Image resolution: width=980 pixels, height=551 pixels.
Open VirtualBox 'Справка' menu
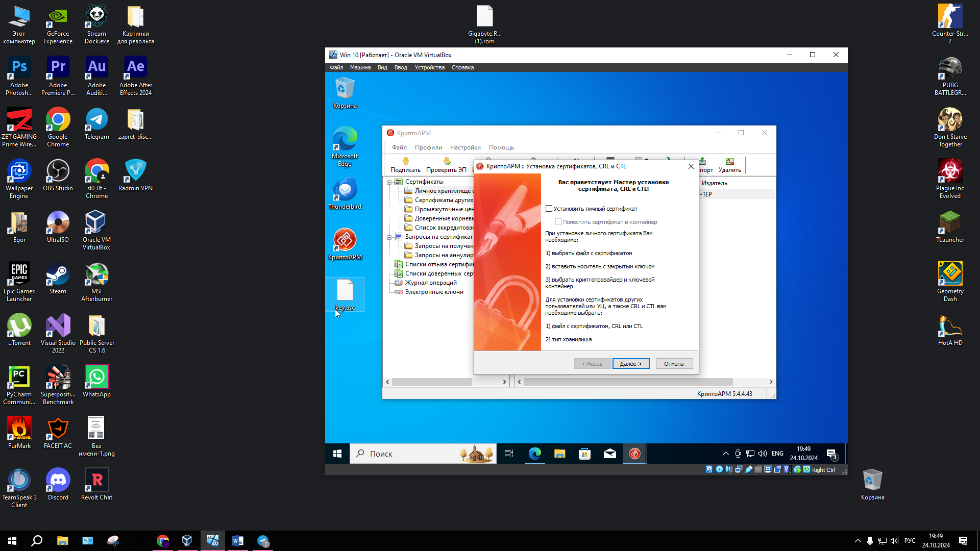tap(462, 67)
